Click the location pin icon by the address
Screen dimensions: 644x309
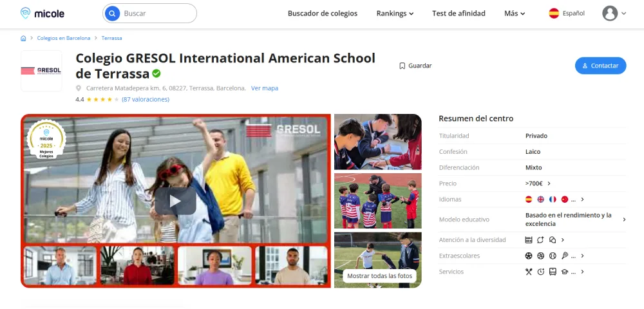(79, 88)
